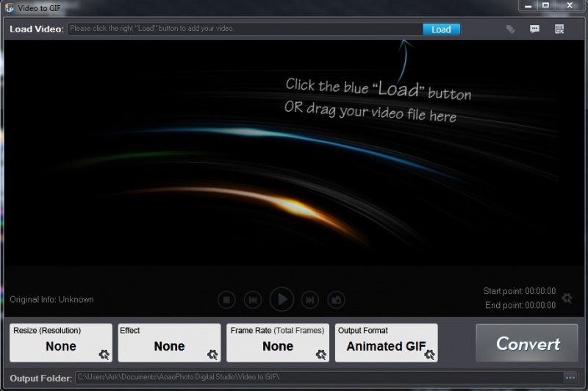Open the feedback speech bubble icon

click(x=534, y=29)
